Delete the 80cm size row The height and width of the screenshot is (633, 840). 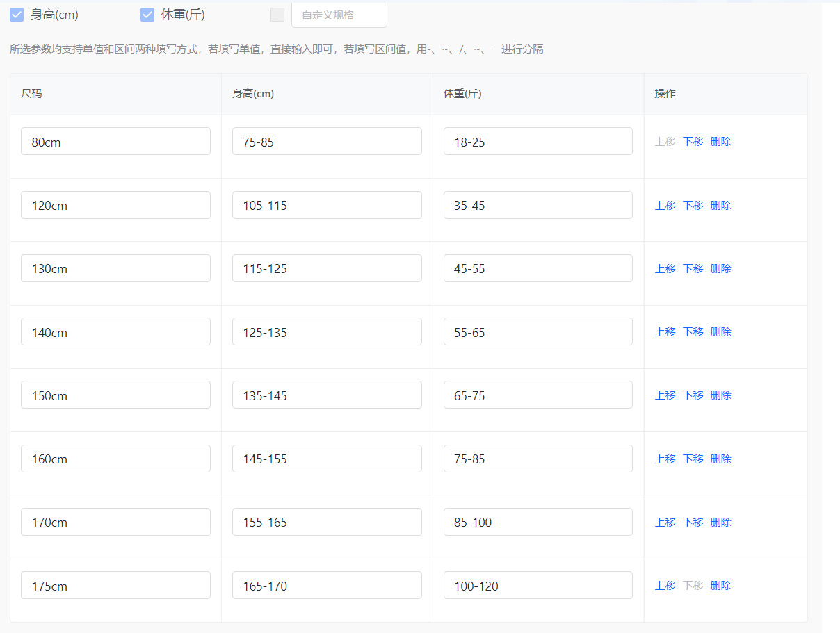720,142
